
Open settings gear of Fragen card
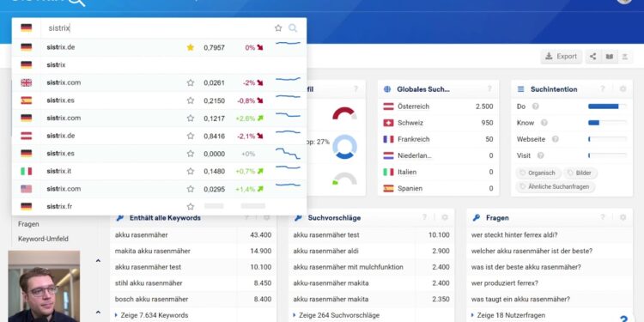[623, 218]
